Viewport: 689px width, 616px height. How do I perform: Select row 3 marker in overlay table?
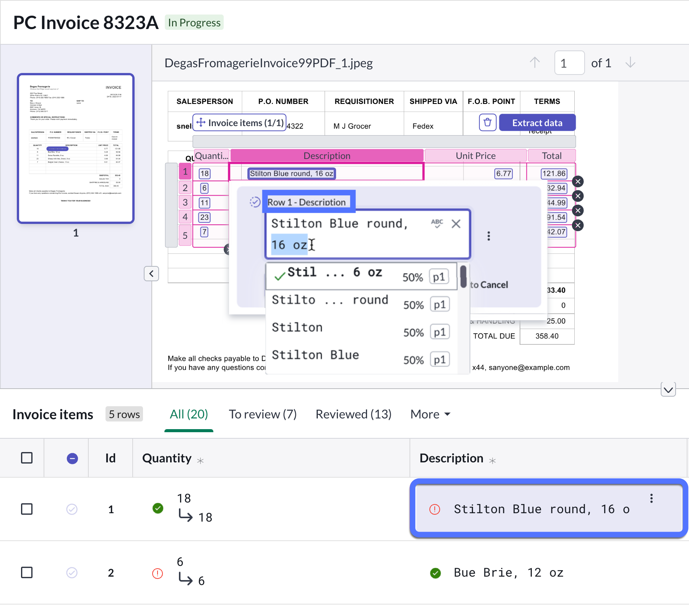(x=185, y=202)
